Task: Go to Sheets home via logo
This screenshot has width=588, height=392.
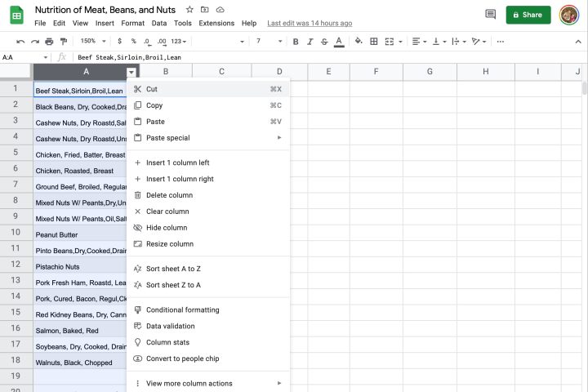Action: coord(16,16)
